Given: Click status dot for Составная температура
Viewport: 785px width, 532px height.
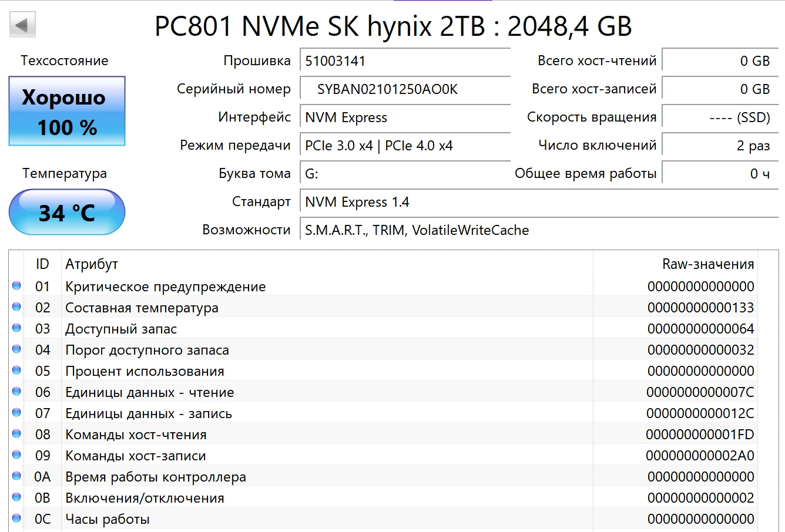Looking at the screenshot, I should (16, 307).
